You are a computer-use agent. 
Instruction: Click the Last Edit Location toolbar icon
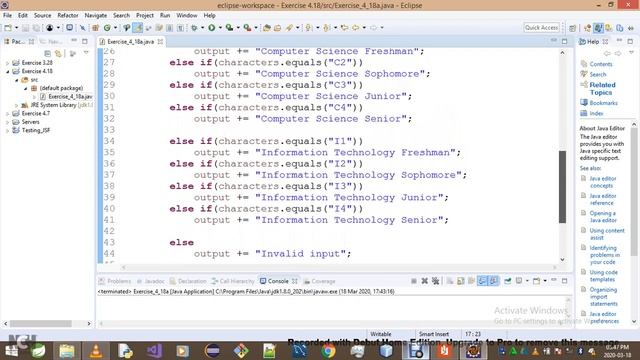pyautogui.click(x=344, y=28)
